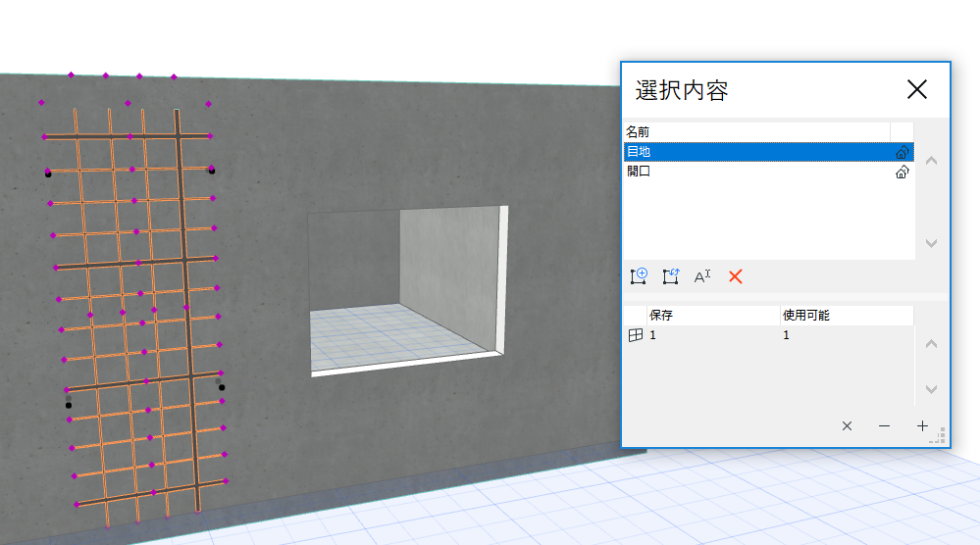
Task: Select the 目地 row in the list
Action: pyautogui.click(x=768, y=152)
